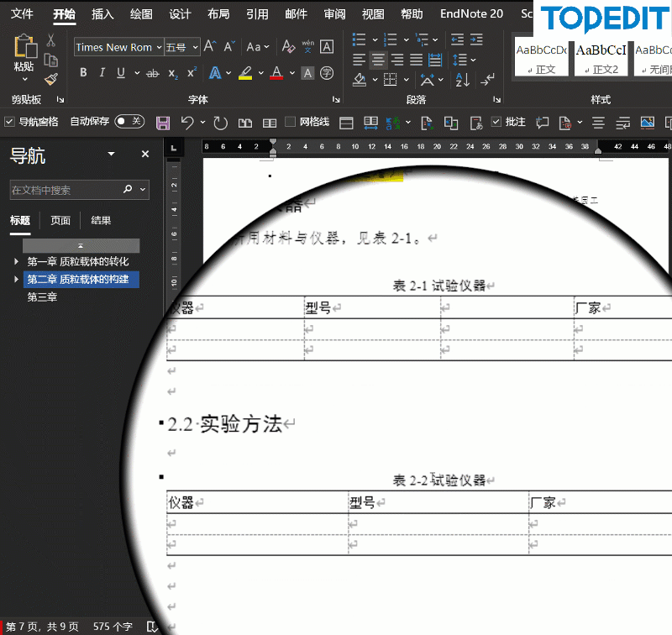Apply Bold formatting
This screenshot has height=635, width=672.
point(83,73)
